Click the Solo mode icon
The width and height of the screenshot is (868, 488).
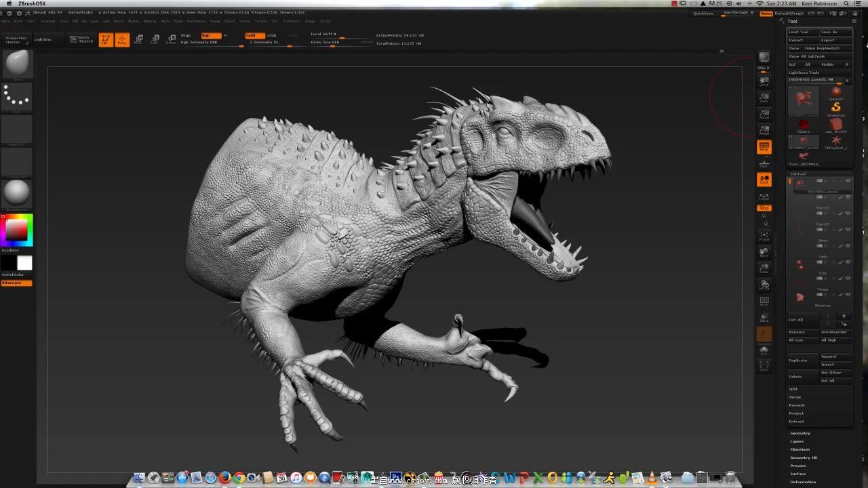pos(764,350)
